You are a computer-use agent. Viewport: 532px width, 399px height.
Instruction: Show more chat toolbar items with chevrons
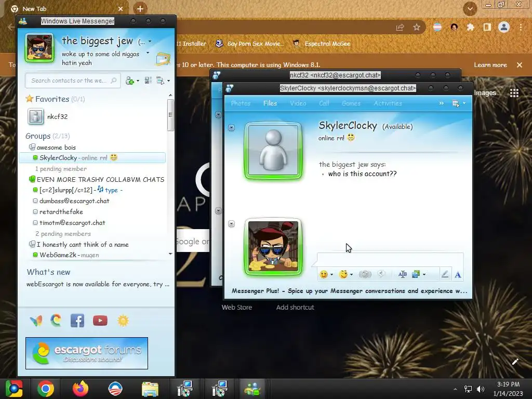pyautogui.click(x=442, y=103)
